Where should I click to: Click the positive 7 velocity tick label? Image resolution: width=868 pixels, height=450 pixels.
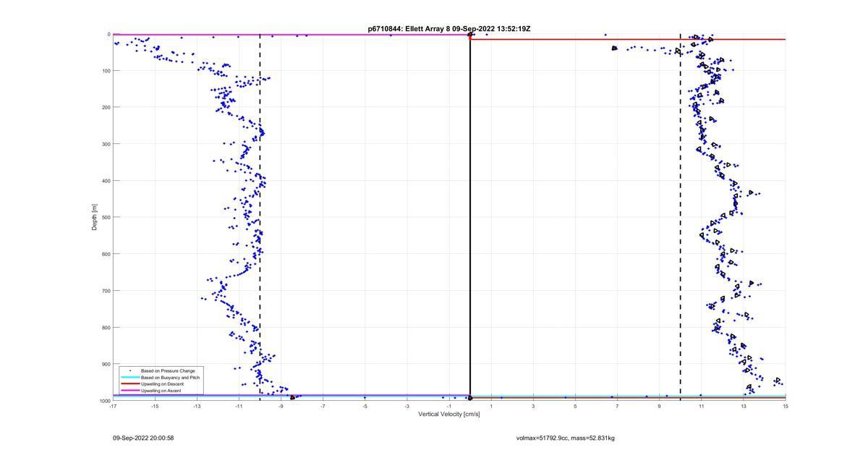[617, 406]
